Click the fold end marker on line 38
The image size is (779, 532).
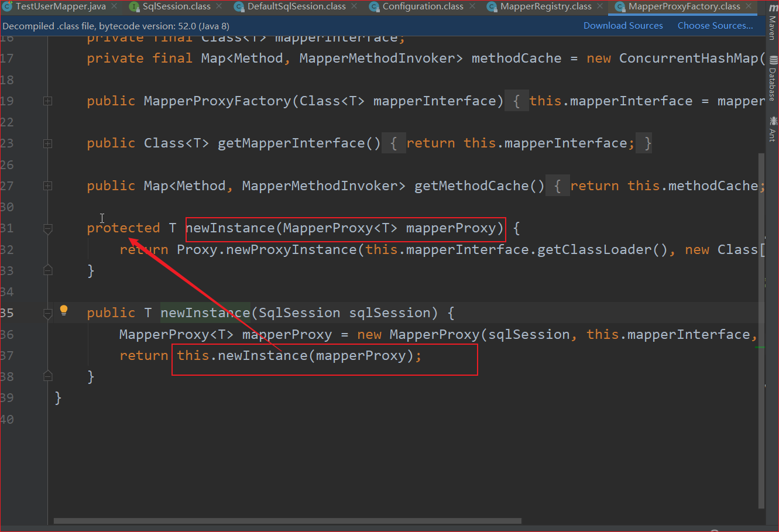(48, 376)
